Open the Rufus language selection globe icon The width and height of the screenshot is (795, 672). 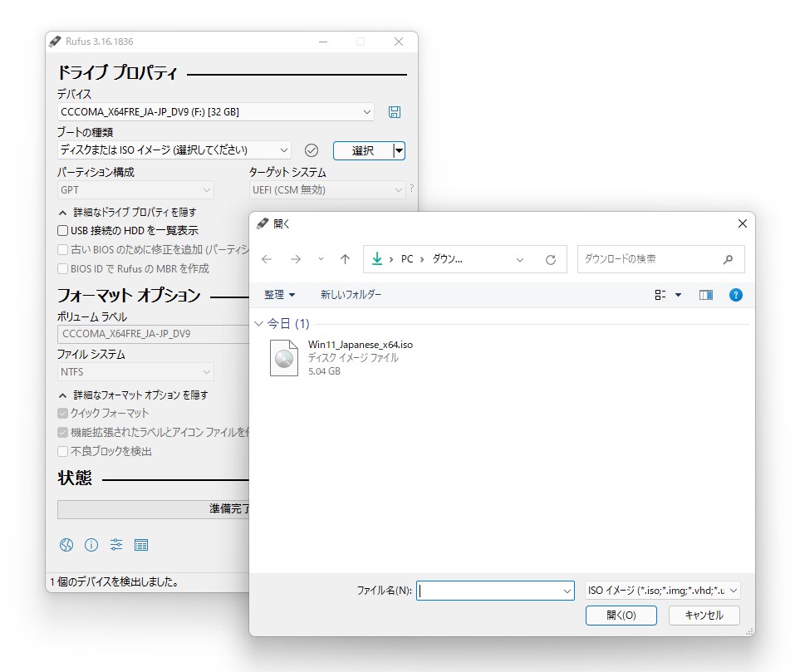point(66,545)
